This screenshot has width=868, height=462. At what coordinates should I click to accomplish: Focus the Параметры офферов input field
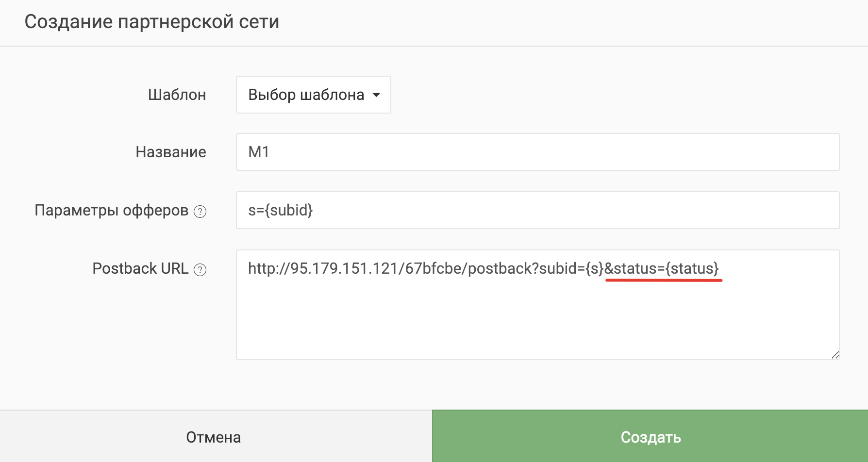(537, 210)
